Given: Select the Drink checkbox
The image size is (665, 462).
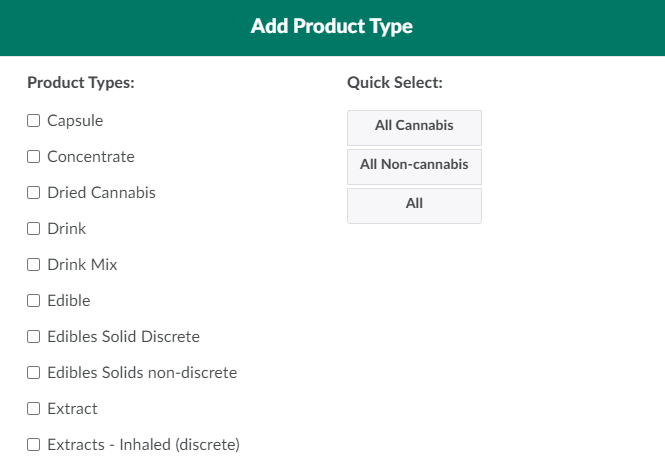Looking at the screenshot, I should click(x=33, y=229).
